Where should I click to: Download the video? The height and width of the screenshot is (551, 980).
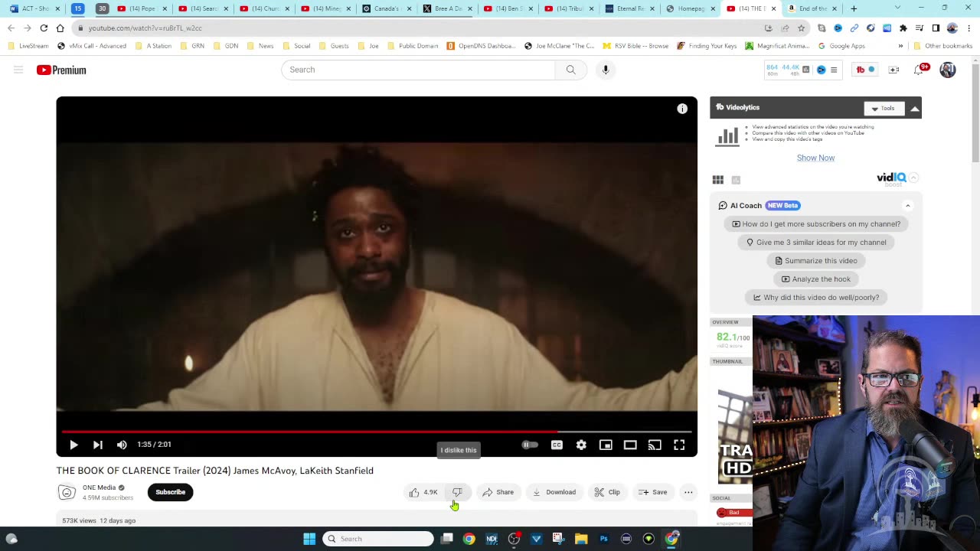click(554, 492)
